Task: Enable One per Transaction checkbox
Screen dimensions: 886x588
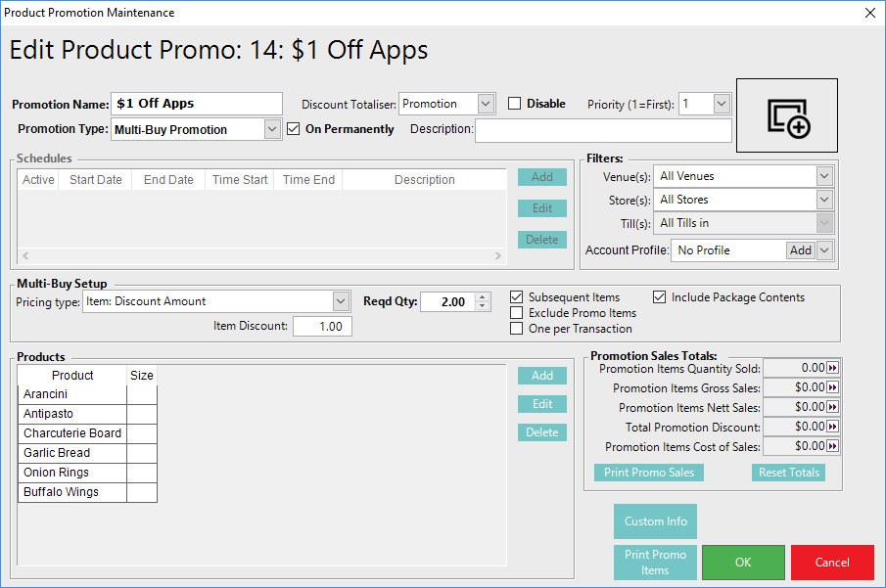Action: coord(517,329)
